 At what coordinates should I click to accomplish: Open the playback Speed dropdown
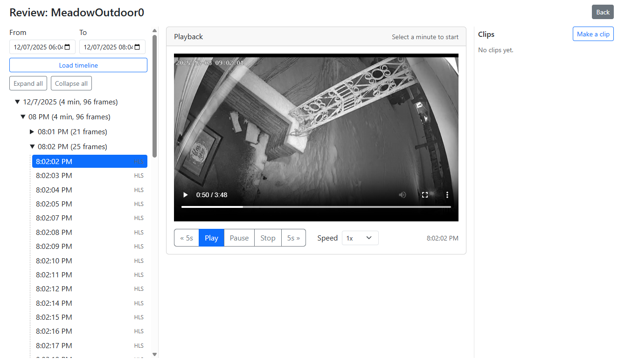360,238
